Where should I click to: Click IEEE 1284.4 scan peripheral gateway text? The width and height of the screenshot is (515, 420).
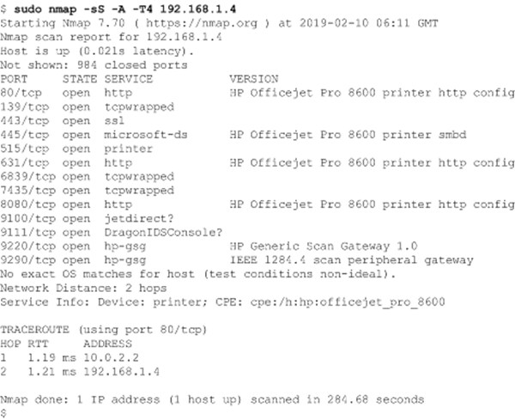coord(351,258)
